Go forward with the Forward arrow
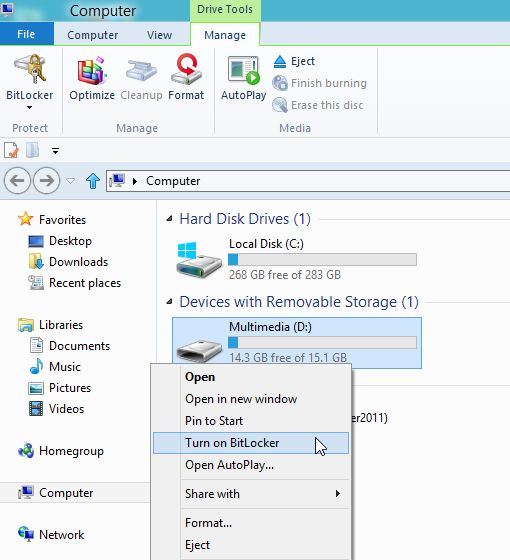The width and height of the screenshot is (510, 560). pos(46,181)
